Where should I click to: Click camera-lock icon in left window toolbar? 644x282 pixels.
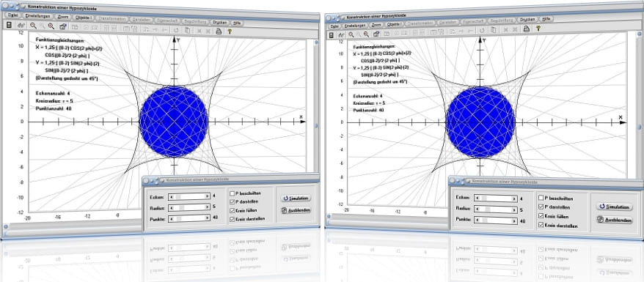[63, 26]
